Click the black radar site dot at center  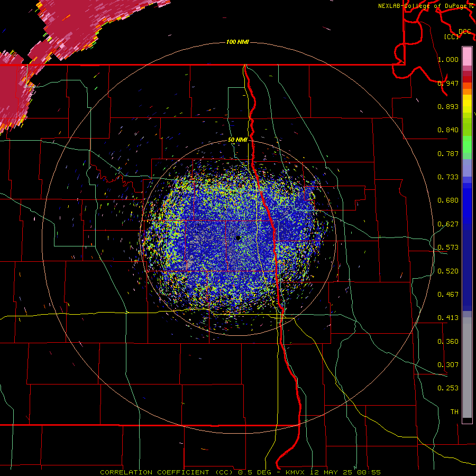[x=238, y=237]
